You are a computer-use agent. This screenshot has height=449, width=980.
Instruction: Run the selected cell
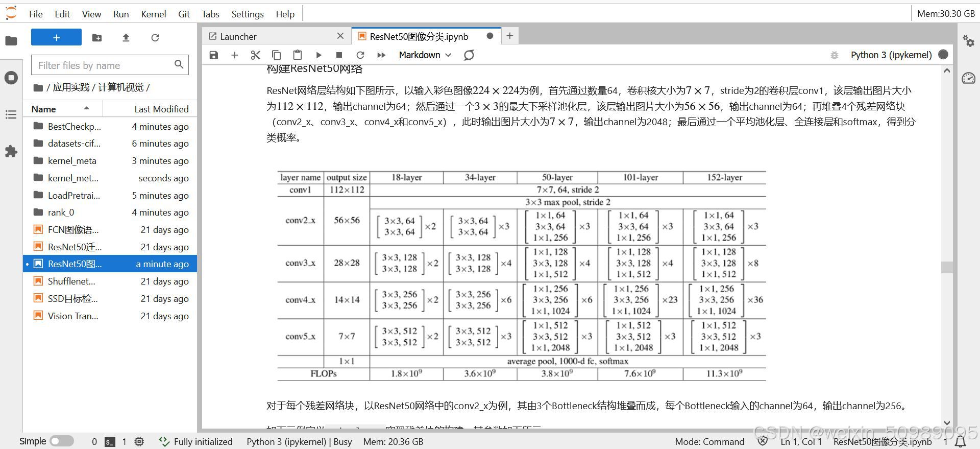click(318, 55)
